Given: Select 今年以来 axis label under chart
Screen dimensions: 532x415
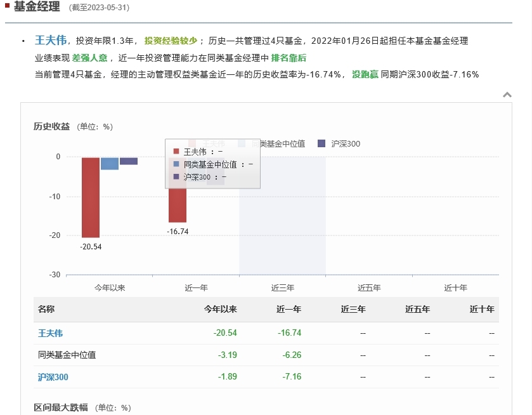Looking at the screenshot, I should click(x=110, y=288).
